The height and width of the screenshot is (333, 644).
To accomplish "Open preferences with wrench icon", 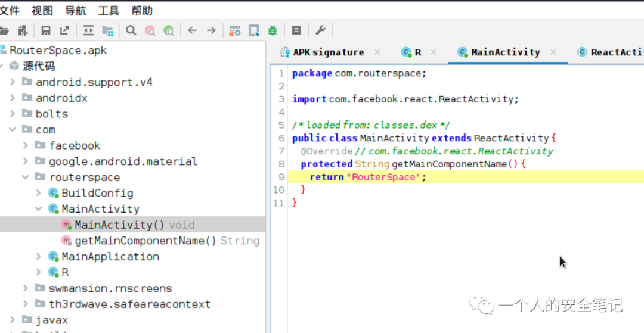I will tap(320, 30).
